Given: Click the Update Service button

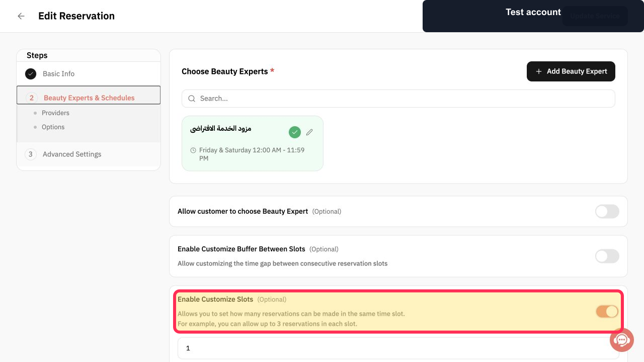Looking at the screenshot, I should [x=595, y=16].
